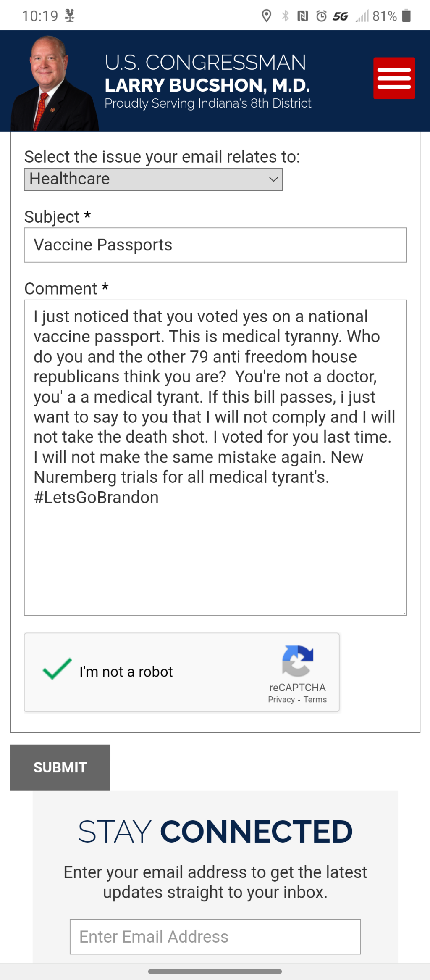The height and width of the screenshot is (980, 430).
Task: Open the Healthcare issue dropdown
Action: pos(153,179)
